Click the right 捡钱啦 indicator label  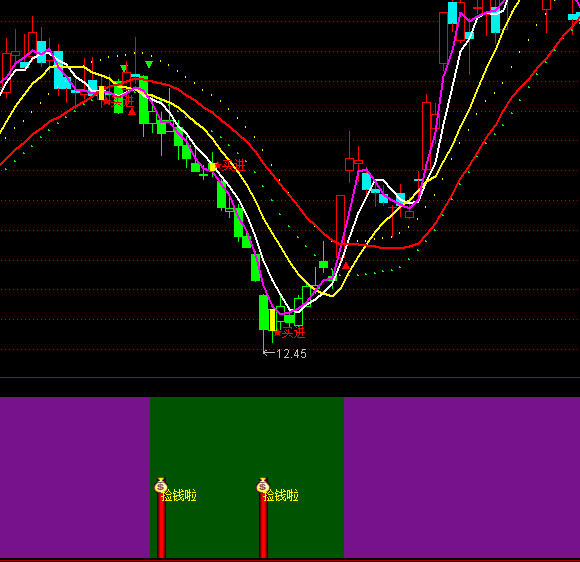281,495
